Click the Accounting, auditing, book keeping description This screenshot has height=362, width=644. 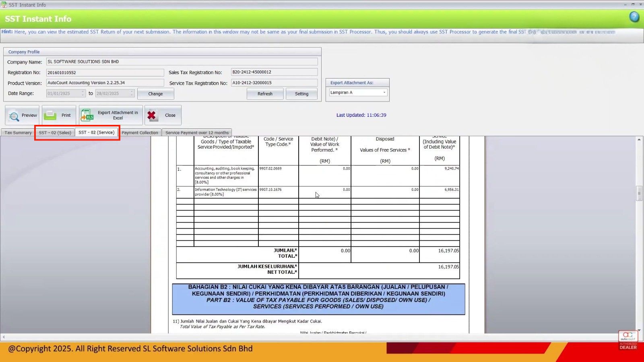click(225, 175)
